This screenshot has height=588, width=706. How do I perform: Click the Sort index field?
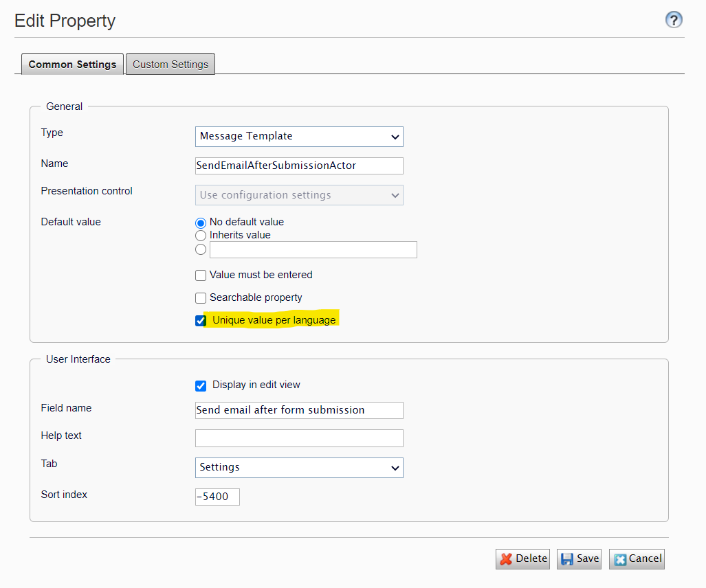(x=217, y=497)
